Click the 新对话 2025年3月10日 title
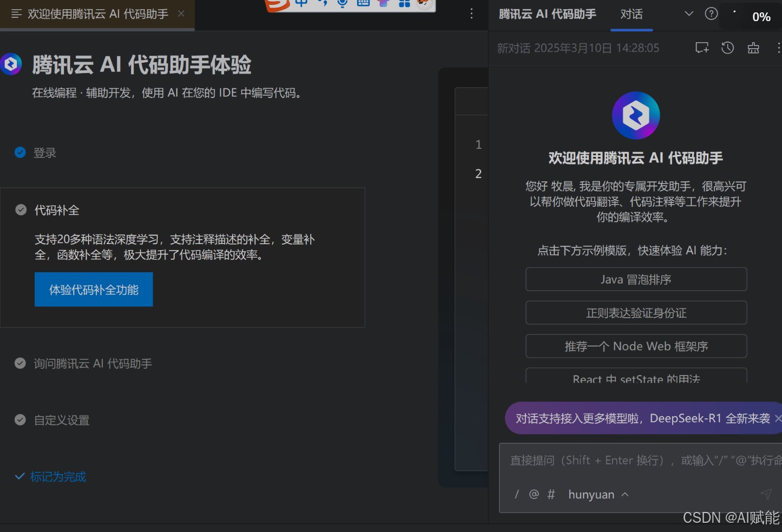The image size is (782, 532). click(578, 48)
